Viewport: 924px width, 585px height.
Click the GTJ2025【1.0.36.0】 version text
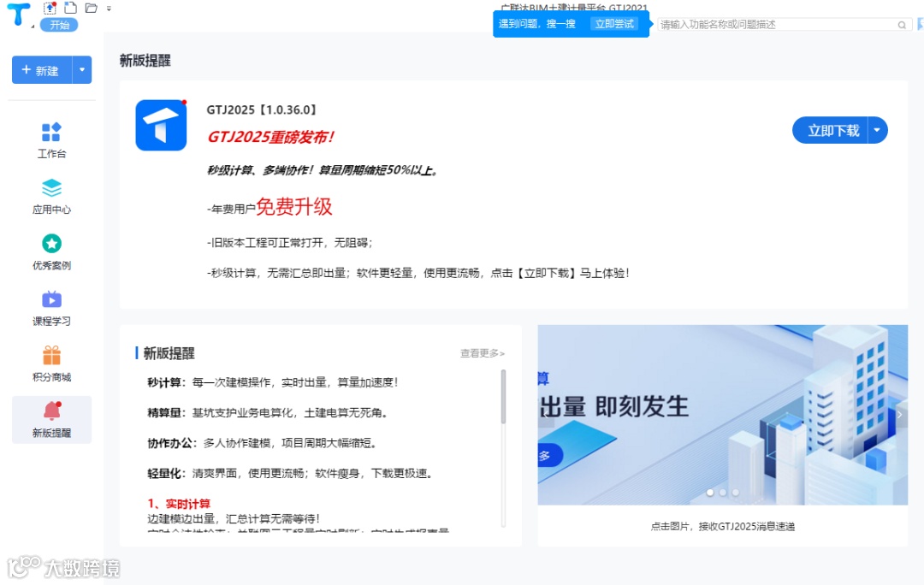(x=262, y=110)
